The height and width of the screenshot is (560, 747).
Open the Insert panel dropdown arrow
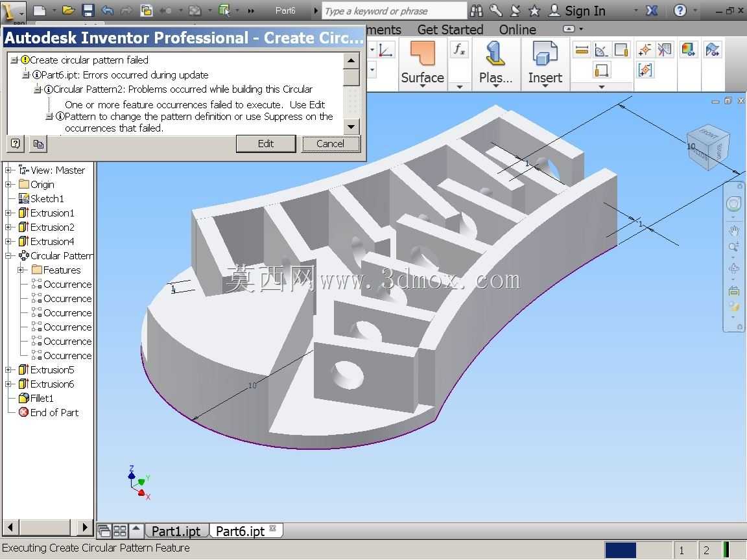click(545, 86)
